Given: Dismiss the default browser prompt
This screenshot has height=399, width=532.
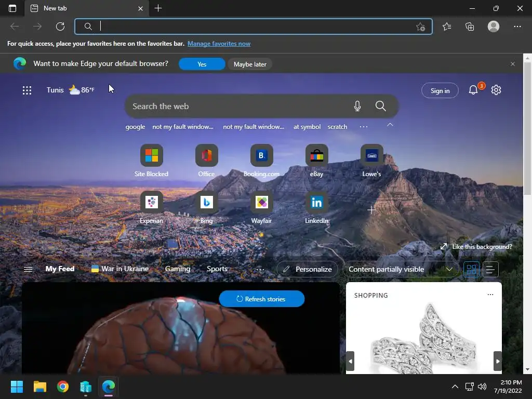Looking at the screenshot, I should pos(513,64).
